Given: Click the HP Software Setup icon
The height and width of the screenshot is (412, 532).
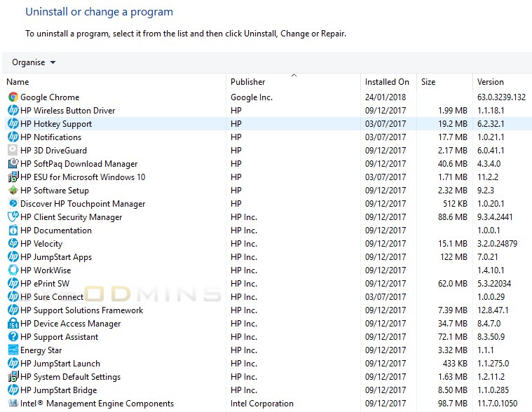Looking at the screenshot, I should 13,190.
